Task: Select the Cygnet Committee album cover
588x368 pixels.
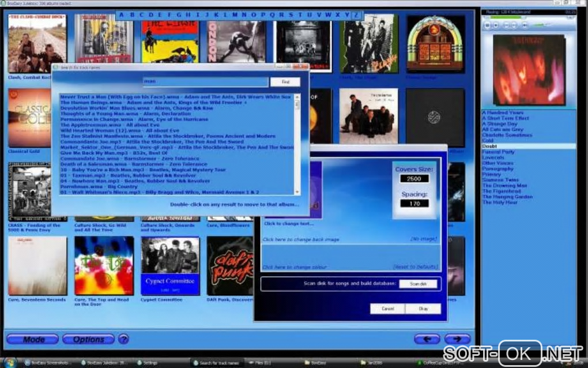Action: coord(170,265)
